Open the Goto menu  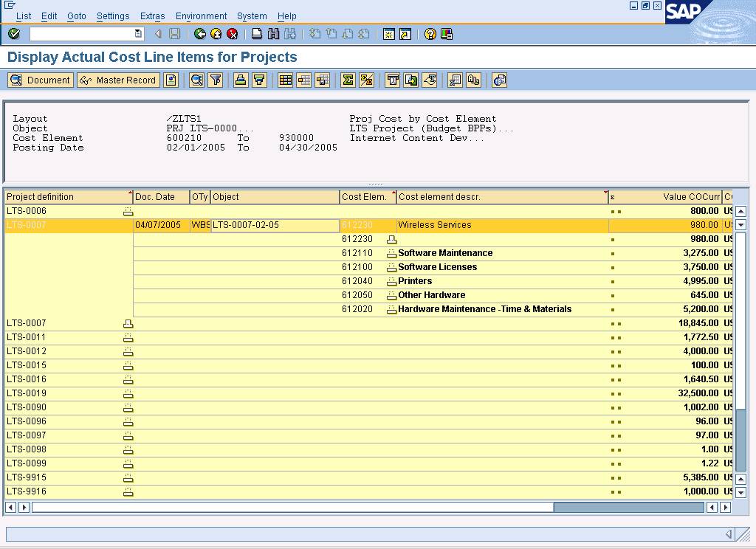pos(77,16)
